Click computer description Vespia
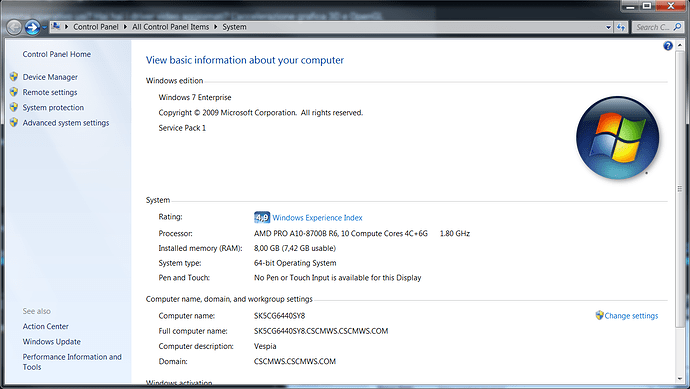 (265, 346)
